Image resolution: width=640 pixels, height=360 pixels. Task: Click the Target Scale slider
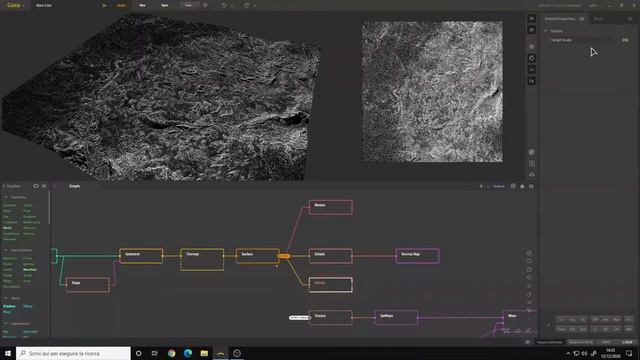pyautogui.click(x=581, y=40)
